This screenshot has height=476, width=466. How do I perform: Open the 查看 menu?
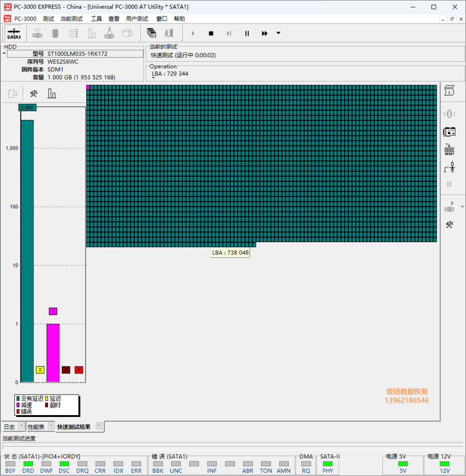coord(114,19)
